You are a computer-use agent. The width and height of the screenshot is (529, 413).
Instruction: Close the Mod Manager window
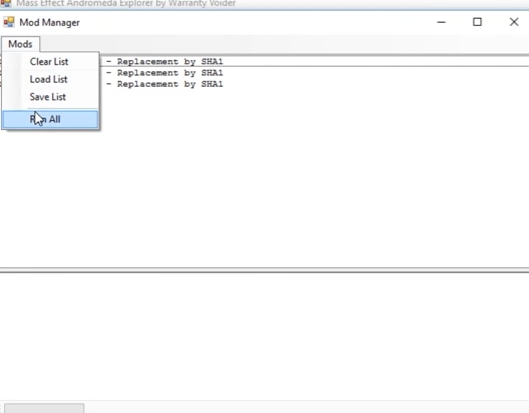click(x=514, y=22)
